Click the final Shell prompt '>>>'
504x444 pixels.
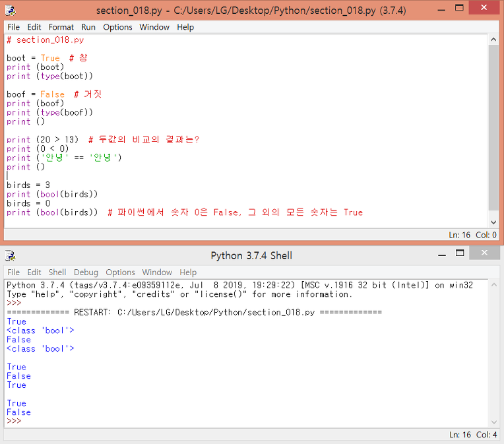14,421
